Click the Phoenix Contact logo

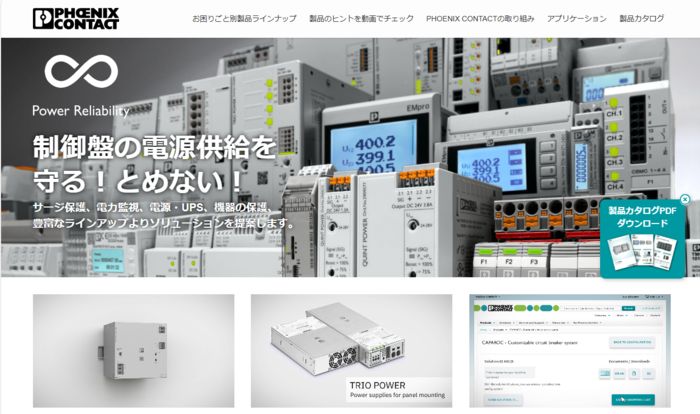75,18
